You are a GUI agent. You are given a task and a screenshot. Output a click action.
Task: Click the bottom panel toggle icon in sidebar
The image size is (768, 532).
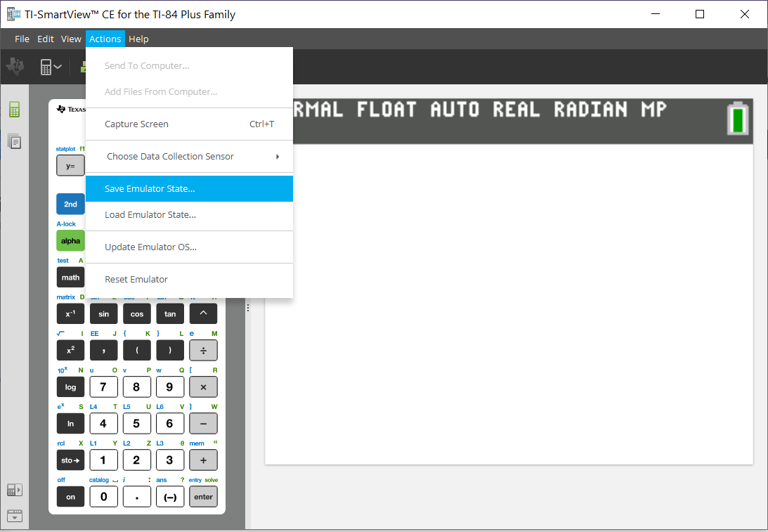tap(14, 515)
